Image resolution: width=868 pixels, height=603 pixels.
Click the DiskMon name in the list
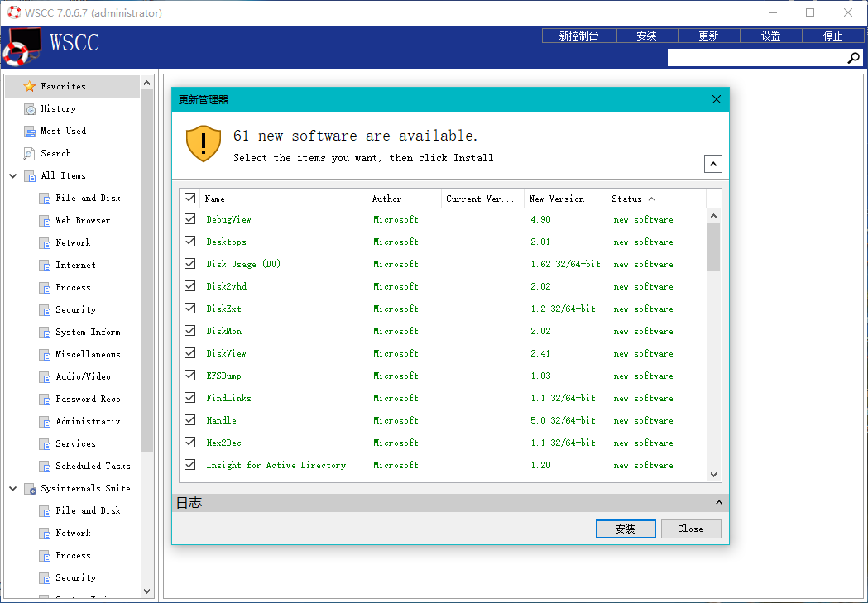pyautogui.click(x=224, y=331)
